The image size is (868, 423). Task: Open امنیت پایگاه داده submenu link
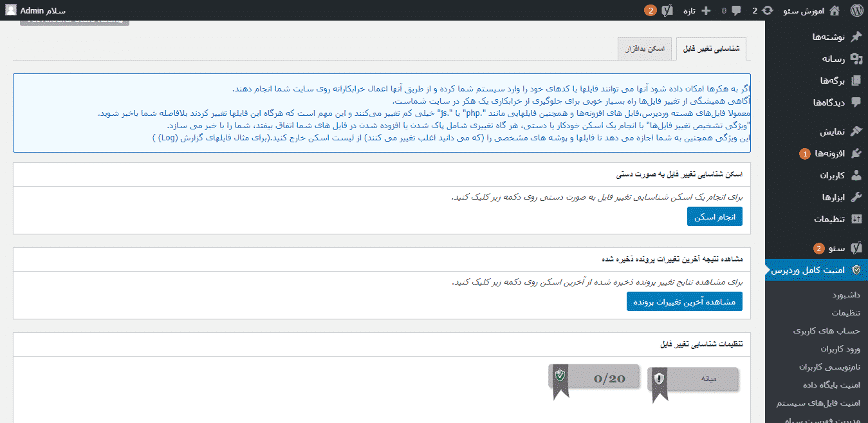[832, 384]
